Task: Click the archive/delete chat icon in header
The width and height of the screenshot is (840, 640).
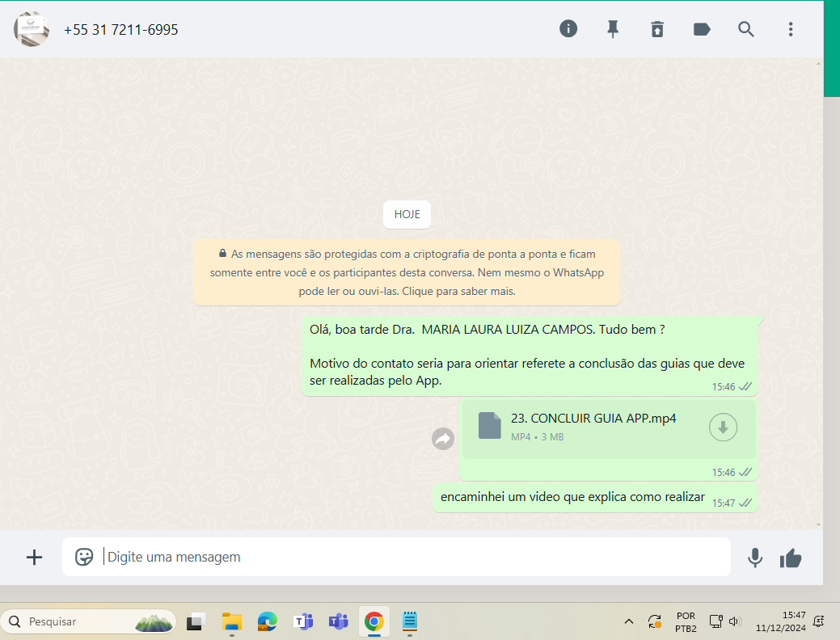Action: (657, 29)
